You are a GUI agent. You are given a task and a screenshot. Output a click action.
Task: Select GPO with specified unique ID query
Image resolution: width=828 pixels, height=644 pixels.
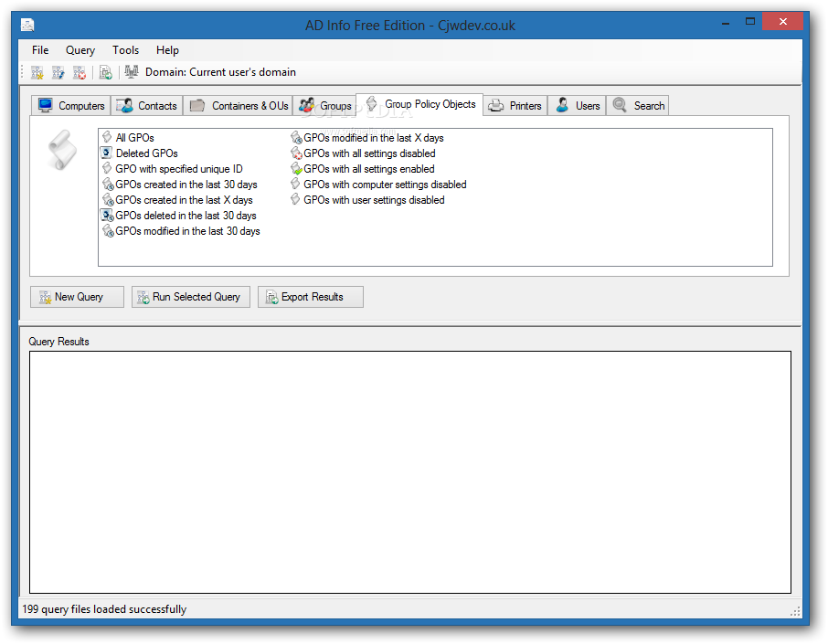[x=172, y=169]
